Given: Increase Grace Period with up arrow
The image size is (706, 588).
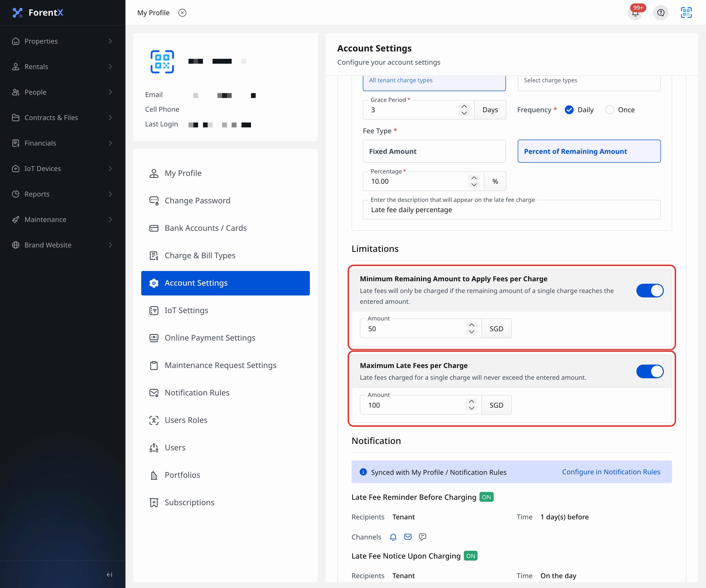Looking at the screenshot, I should pyautogui.click(x=464, y=106).
